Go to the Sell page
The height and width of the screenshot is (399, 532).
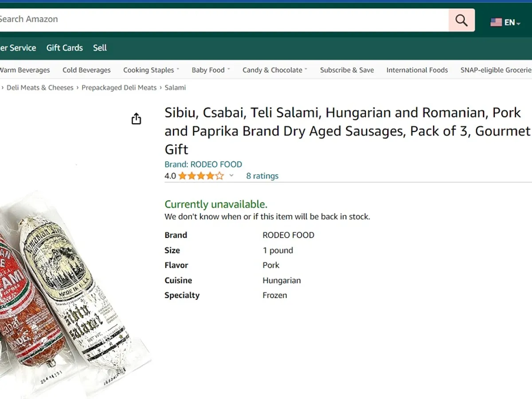[x=100, y=48]
